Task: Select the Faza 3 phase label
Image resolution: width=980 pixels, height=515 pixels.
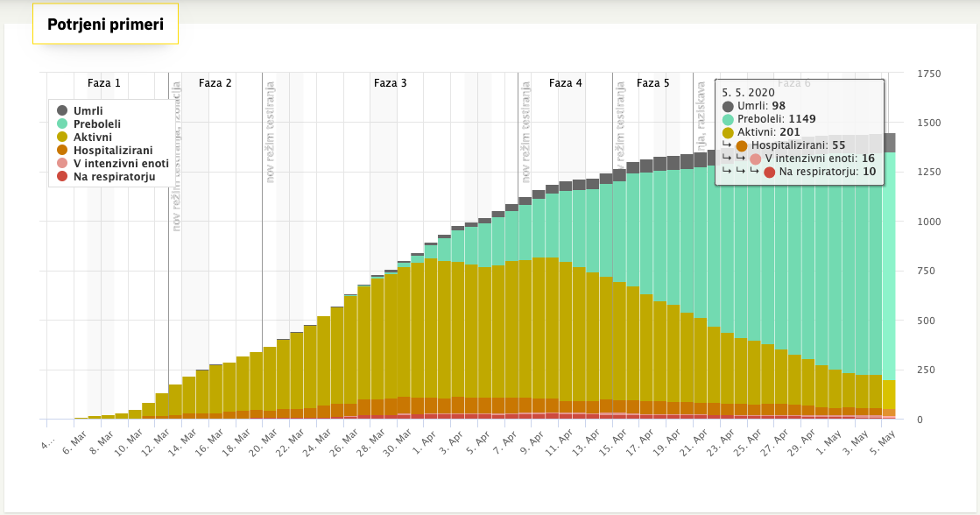Action: click(390, 83)
